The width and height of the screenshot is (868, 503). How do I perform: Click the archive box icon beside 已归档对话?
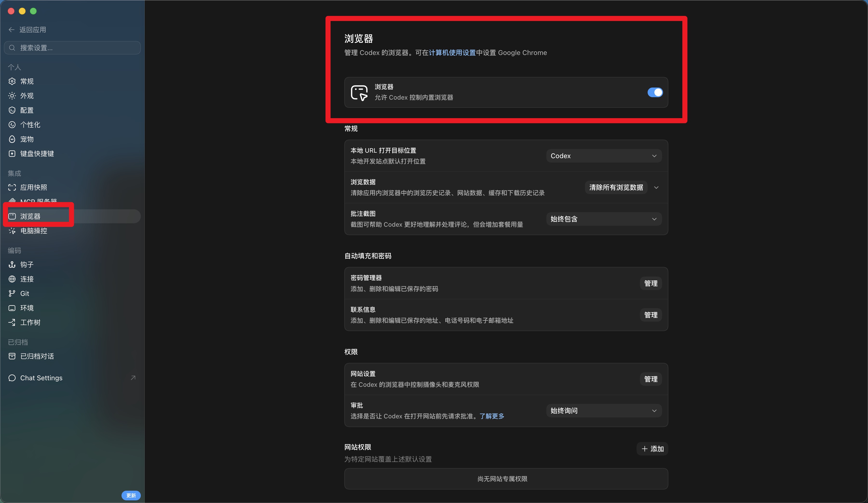pyautogui.click(x=12, y=356)
